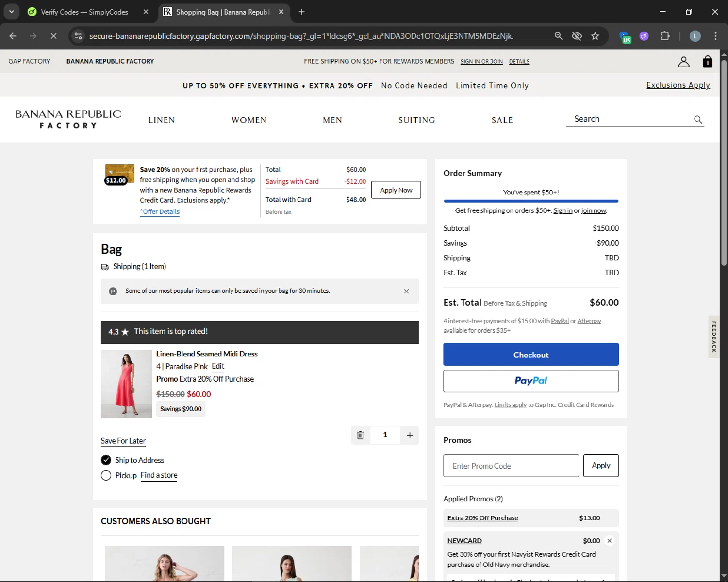Click the free shipping progress bar
Image resolution: width=728 pixels, height=582 pixels.
[x=531, y=201]
